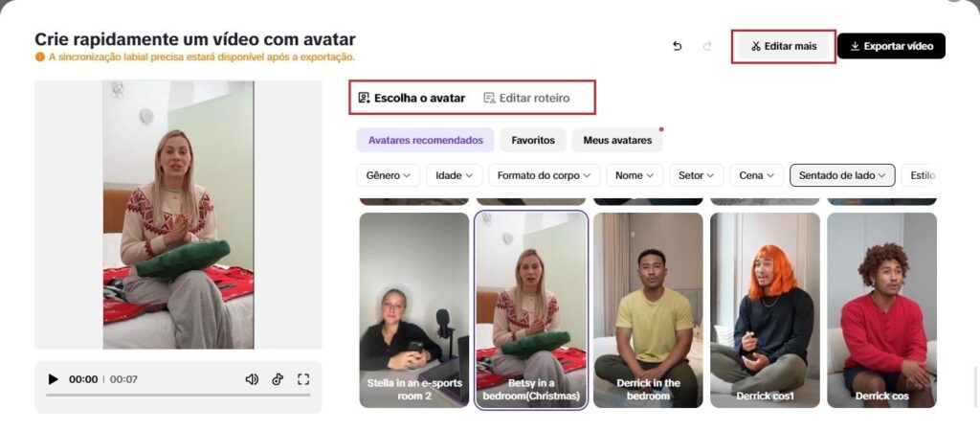Click the TikTok icon in player

(x=278, y=379)
